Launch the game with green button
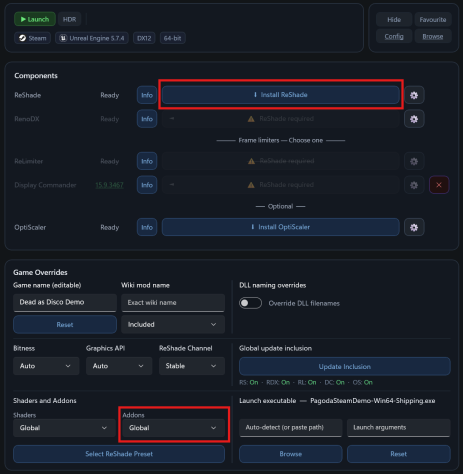 click(x=35, y=19)
